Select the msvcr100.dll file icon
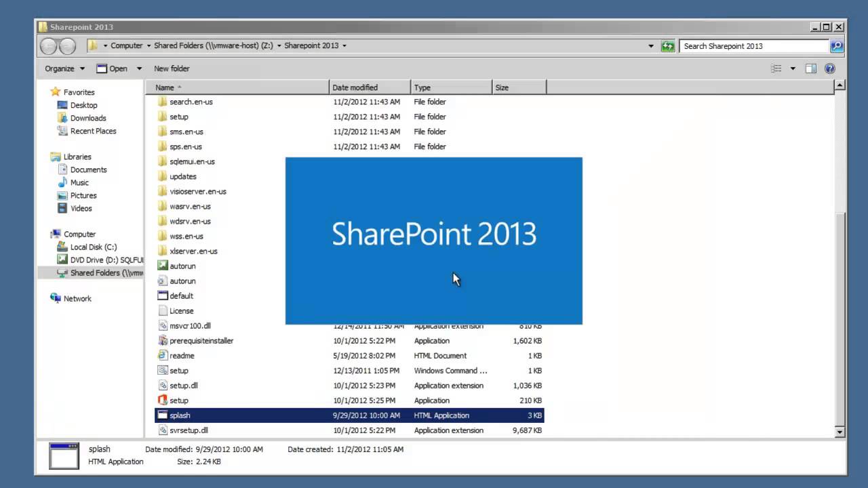 (162, 325)
